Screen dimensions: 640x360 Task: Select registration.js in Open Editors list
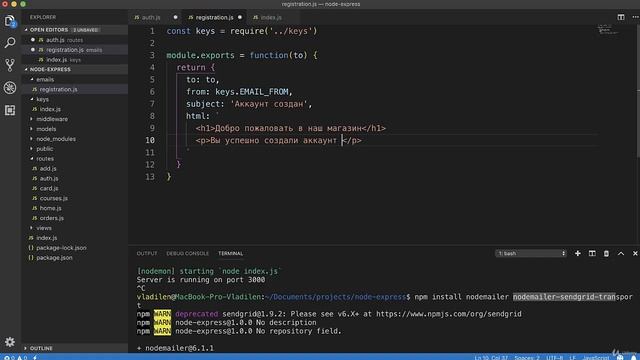[65, 50]
